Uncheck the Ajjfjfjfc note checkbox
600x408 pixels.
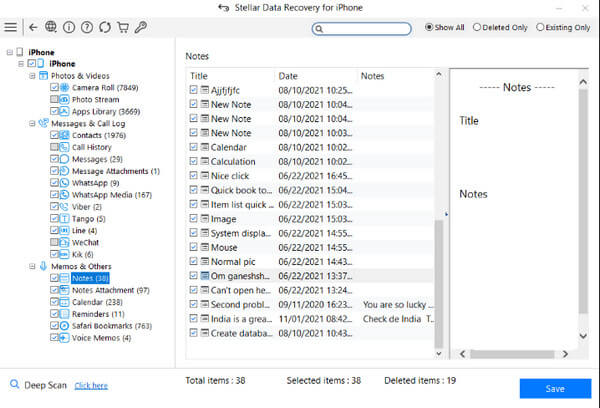[193, 90]
